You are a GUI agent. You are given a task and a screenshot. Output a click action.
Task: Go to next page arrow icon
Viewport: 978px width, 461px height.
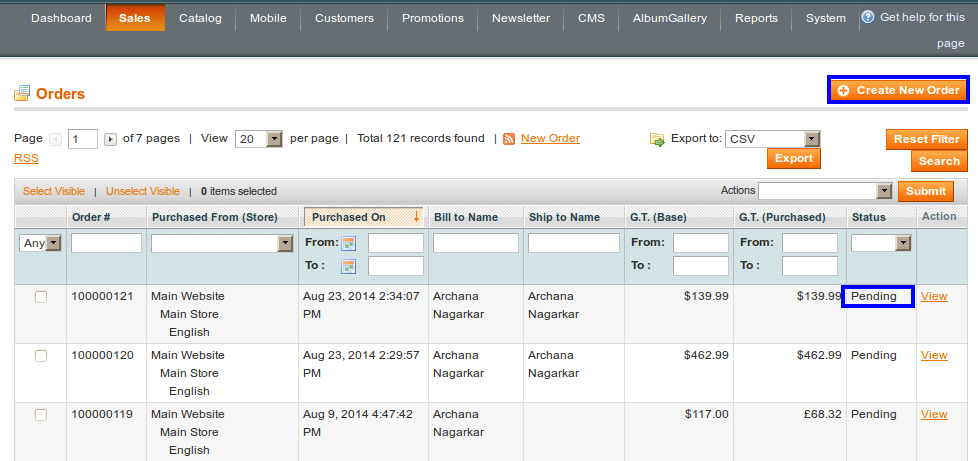(x=110, y=139)
